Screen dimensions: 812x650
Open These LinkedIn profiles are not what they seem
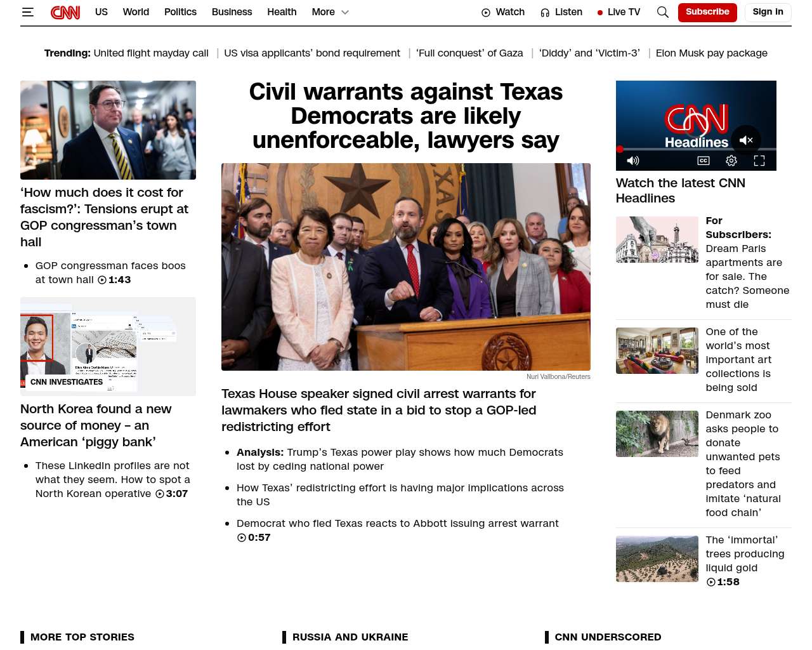pyautogui.click(x=113, y=479)
